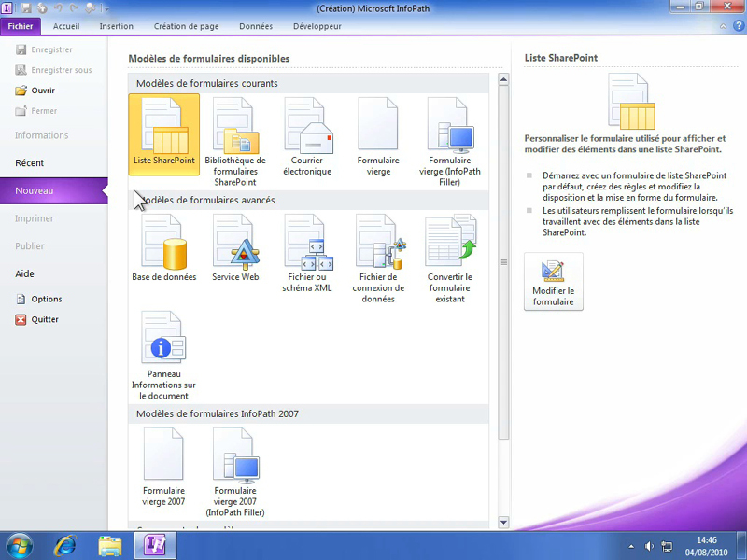The height and width of the screenshot is (560, 747).
Task: Select Formulaire vierge (InfoPath Filler) template
Action: pyautogui.click(x=450, y=142)
